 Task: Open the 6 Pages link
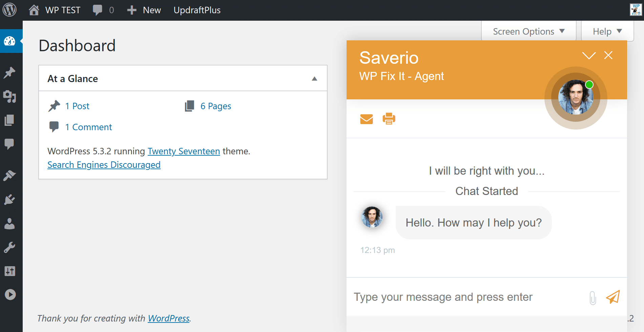click(x=216, y=106)
